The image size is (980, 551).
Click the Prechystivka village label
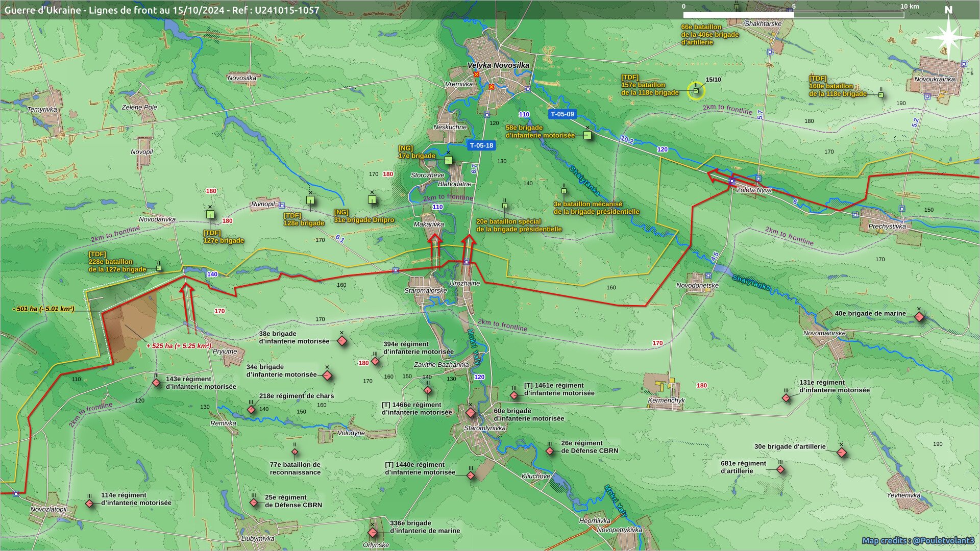(887, 227)
